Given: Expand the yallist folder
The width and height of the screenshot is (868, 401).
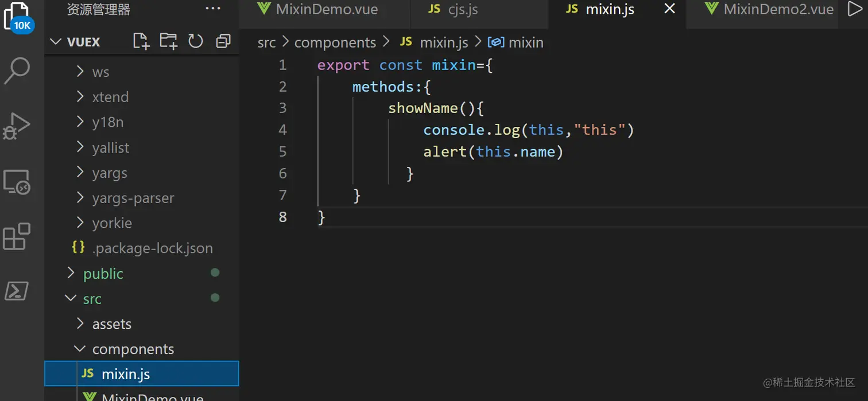Looking at the screenshot, I should point(142,147).
